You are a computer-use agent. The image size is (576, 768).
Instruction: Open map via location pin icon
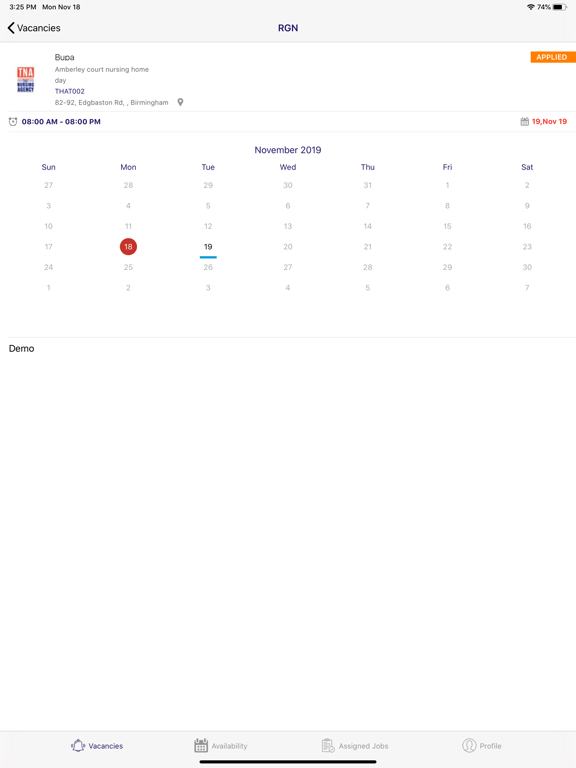[x=180, y=102]
